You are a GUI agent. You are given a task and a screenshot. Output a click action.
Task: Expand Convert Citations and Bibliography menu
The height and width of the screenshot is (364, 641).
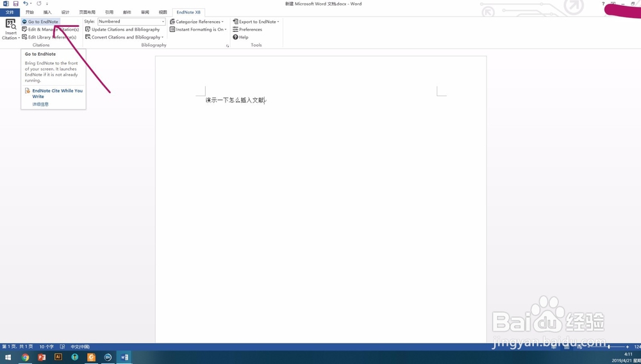pos(124,37)
